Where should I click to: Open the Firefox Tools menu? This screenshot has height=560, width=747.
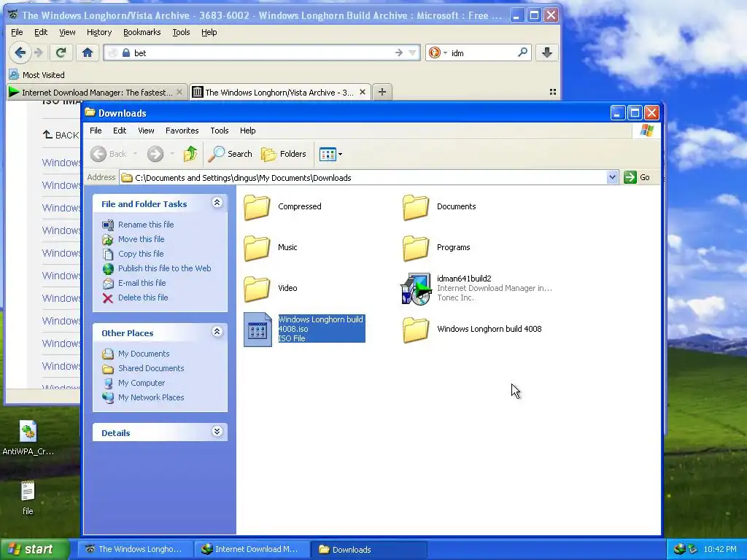pyautogui.click(x=181, y=32)
